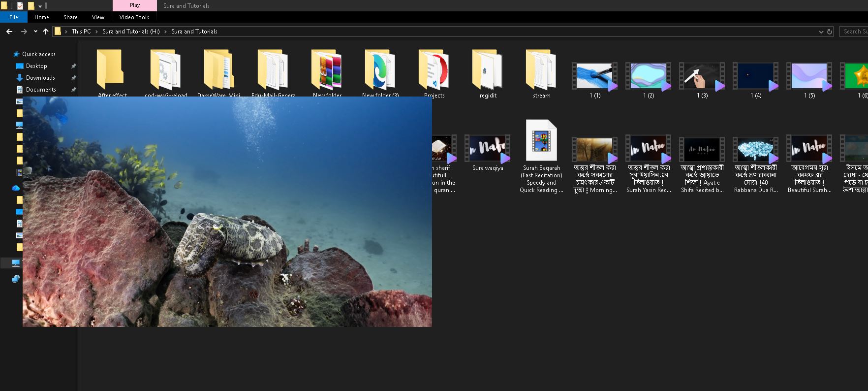Screen dimensions: 868x391
Task: Select the After effect folder
Action: 112,73
